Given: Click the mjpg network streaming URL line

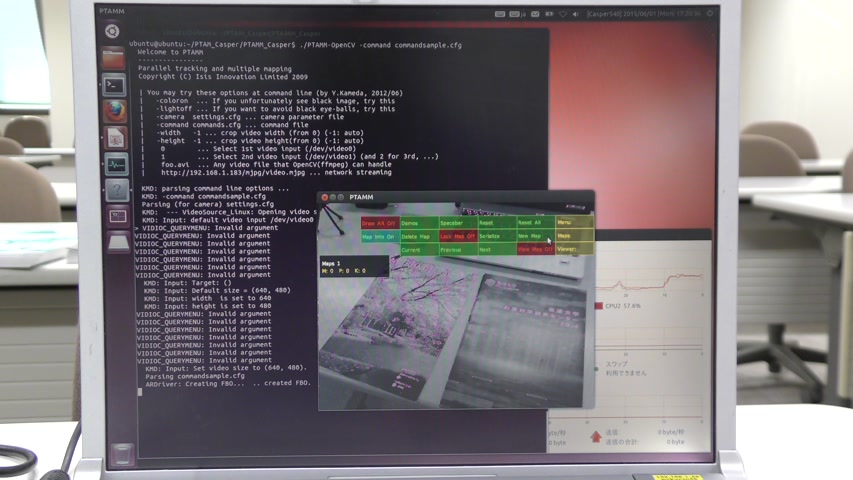Looking at the screenshot, I should (x=276, y=173).
